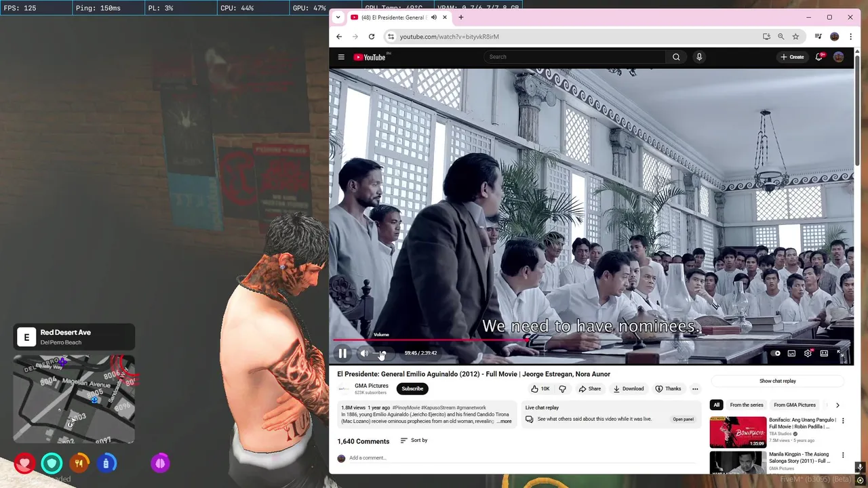Open the Create button menu
This screenshot has width=868, height=488.
coord(792,57)
